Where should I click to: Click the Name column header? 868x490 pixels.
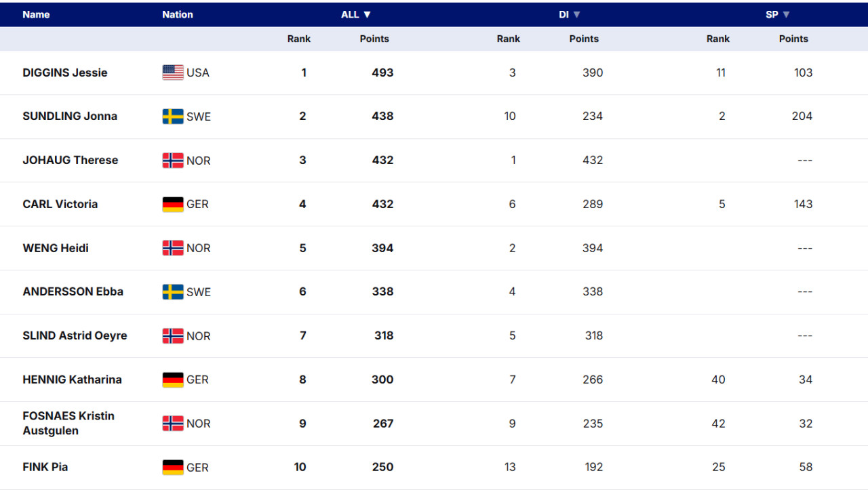36,14
